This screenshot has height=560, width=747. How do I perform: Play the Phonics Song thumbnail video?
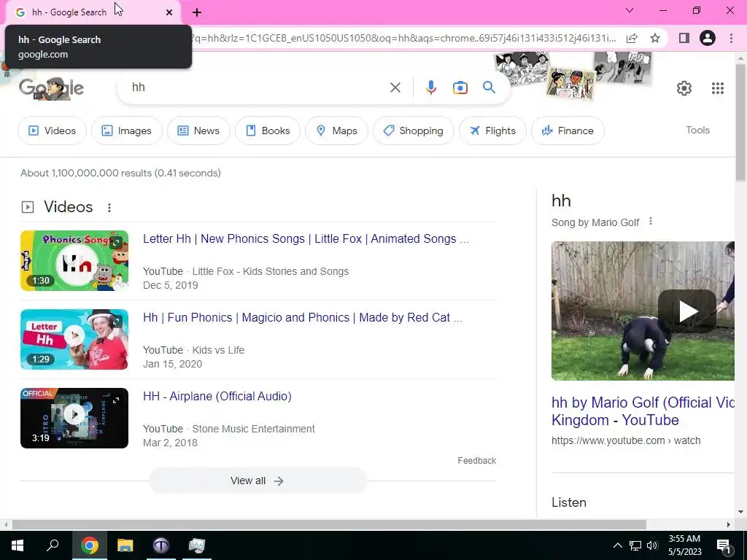pos(74,260)
